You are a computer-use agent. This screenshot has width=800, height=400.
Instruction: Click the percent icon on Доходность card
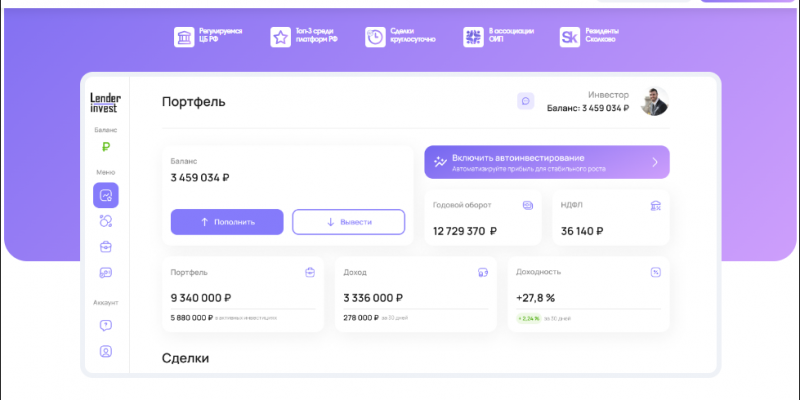tap(656, 271)
